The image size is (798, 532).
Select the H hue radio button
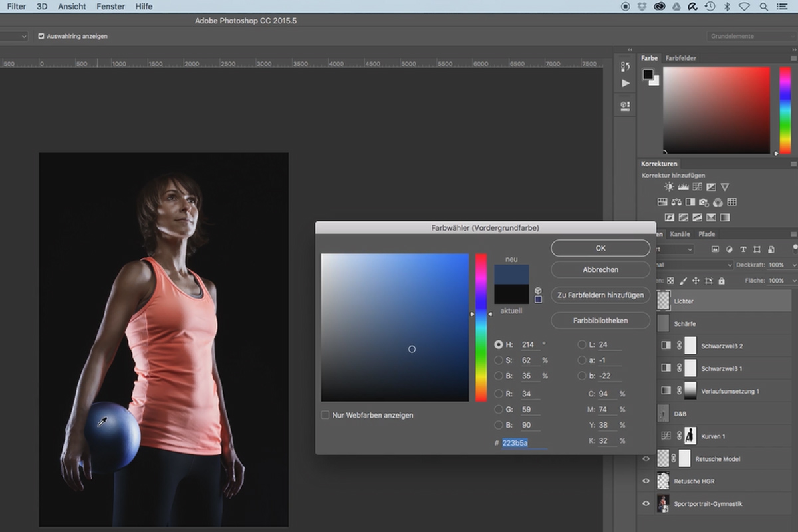coord(499,344)
